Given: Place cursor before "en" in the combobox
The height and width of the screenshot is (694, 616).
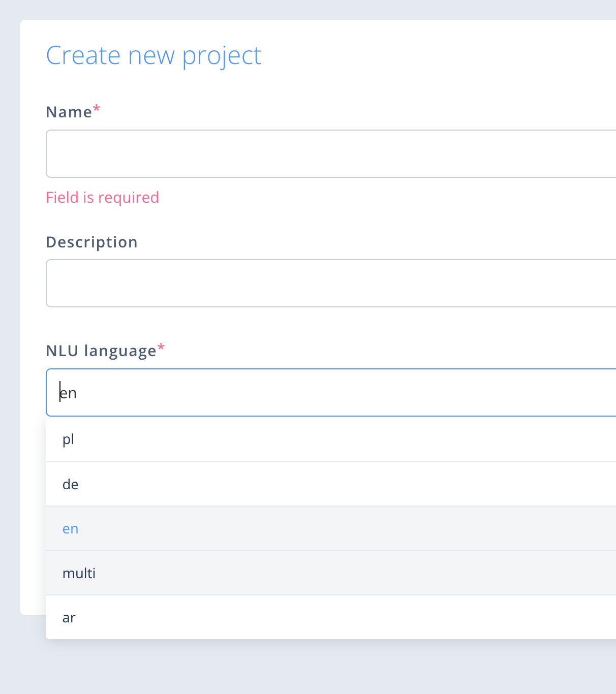Looking at the screenshot, I should [60, 392].
